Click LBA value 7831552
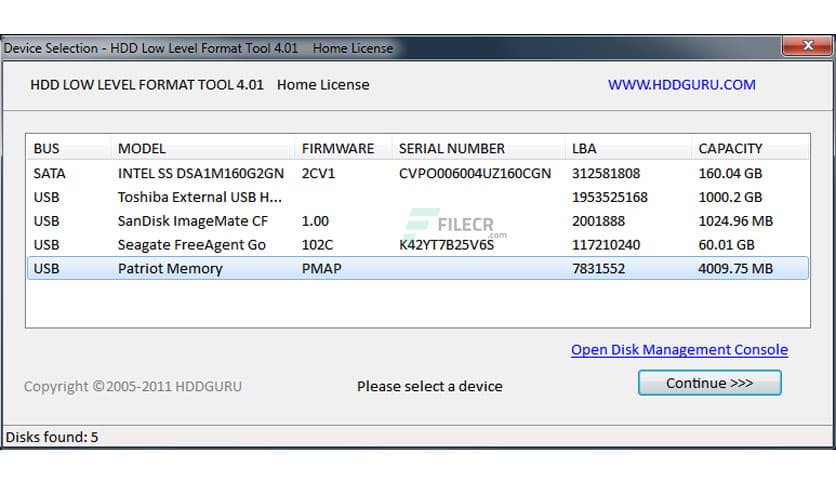Viewport: 836px width, 484px height. click(x=598, y=268)
